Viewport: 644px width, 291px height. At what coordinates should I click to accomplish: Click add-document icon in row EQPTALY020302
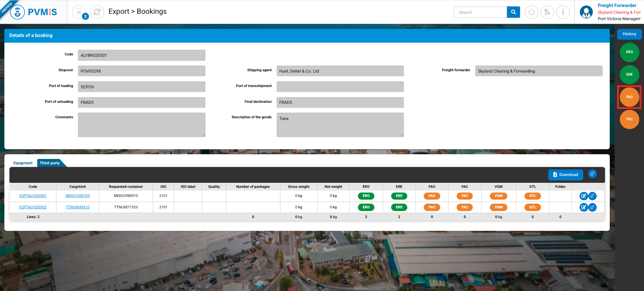point(593,207)
